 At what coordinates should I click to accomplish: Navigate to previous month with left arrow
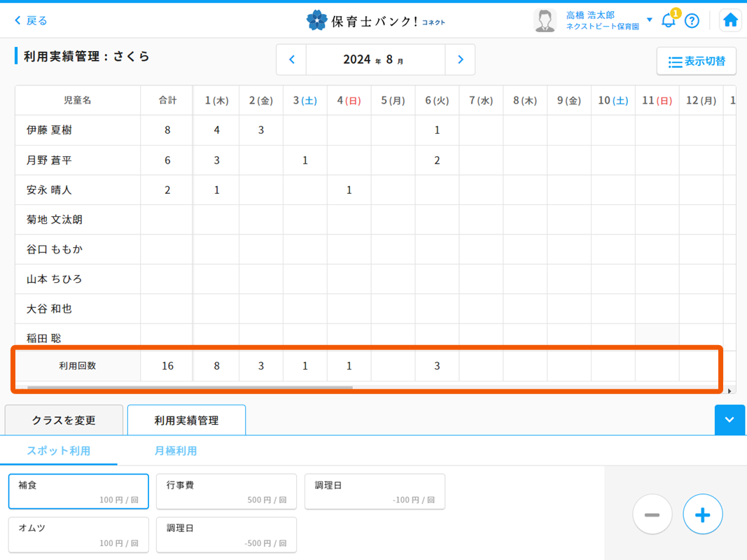click(x=291, y=59)
